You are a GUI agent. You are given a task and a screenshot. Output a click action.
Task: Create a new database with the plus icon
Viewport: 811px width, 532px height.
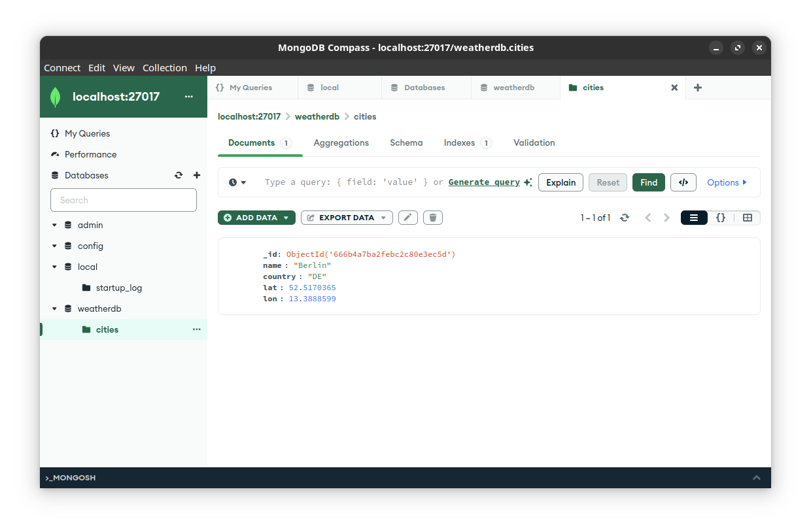point(196,175)
